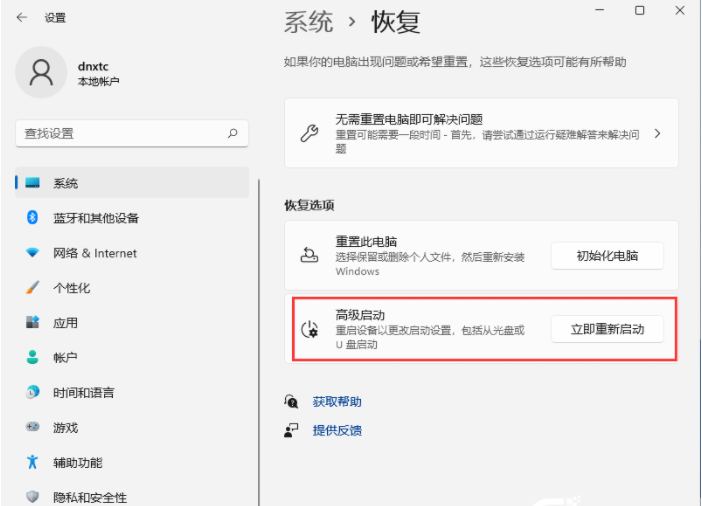Open the Give feedback link
The image size is (702, 506).
[337, 430]
